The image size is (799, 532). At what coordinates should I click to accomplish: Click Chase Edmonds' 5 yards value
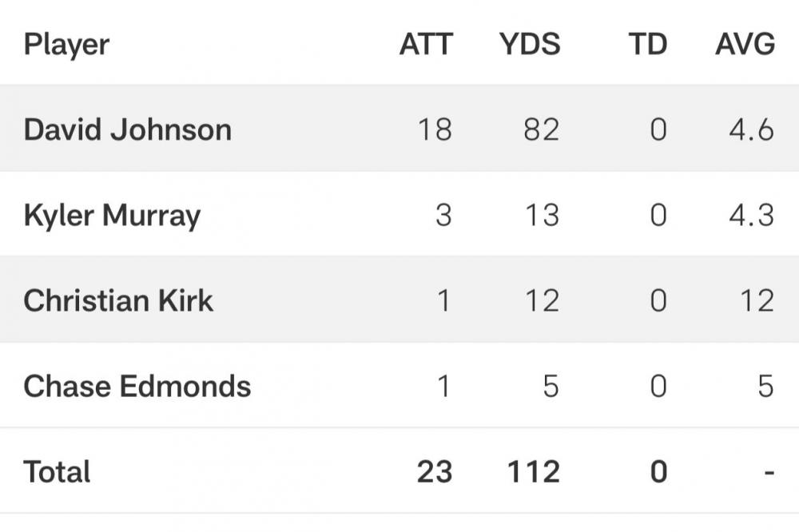551,386
